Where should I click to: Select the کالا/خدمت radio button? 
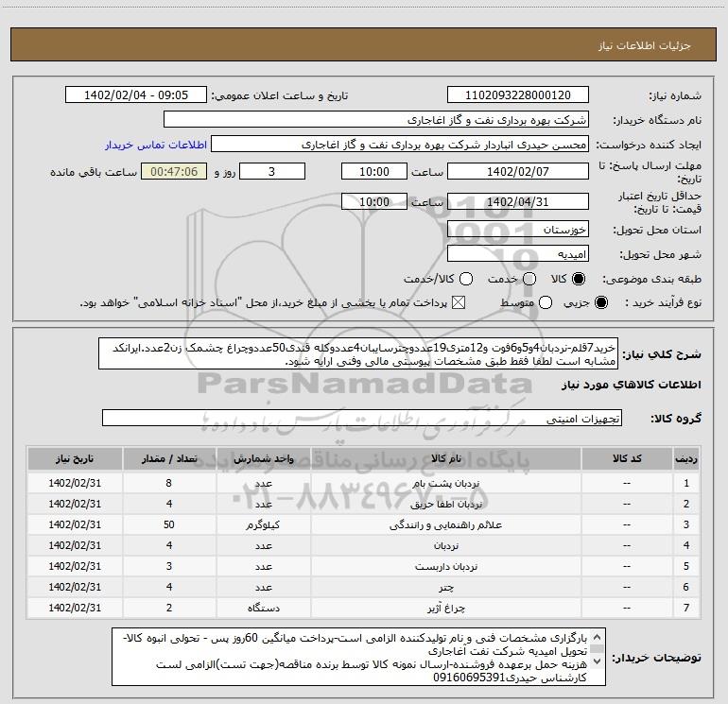(x=466, y=279)
